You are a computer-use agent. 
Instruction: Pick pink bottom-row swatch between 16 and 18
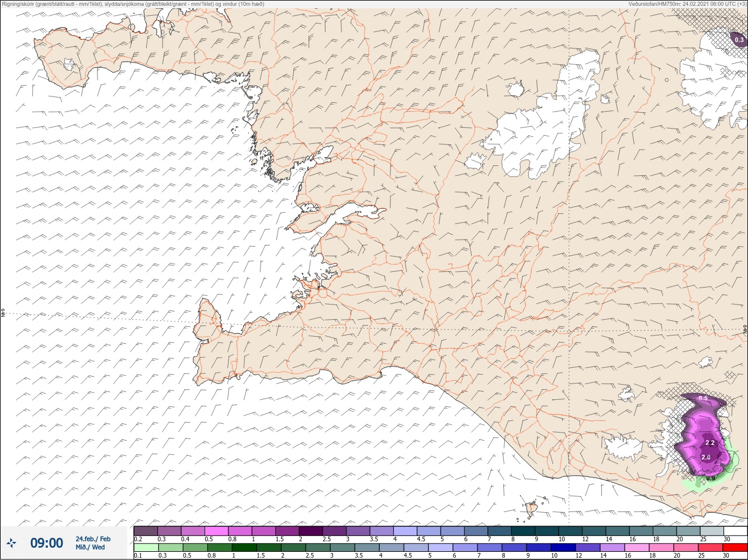click(638, 548)
